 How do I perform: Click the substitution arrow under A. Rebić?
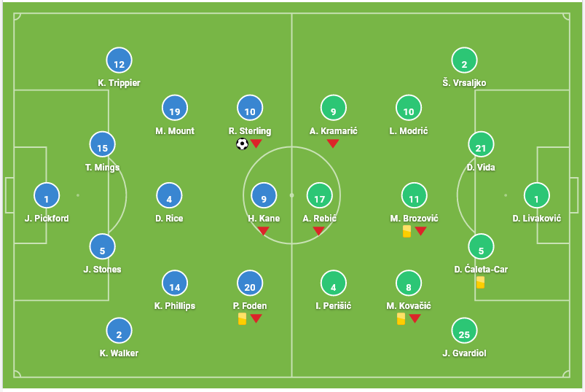(318, 231)
